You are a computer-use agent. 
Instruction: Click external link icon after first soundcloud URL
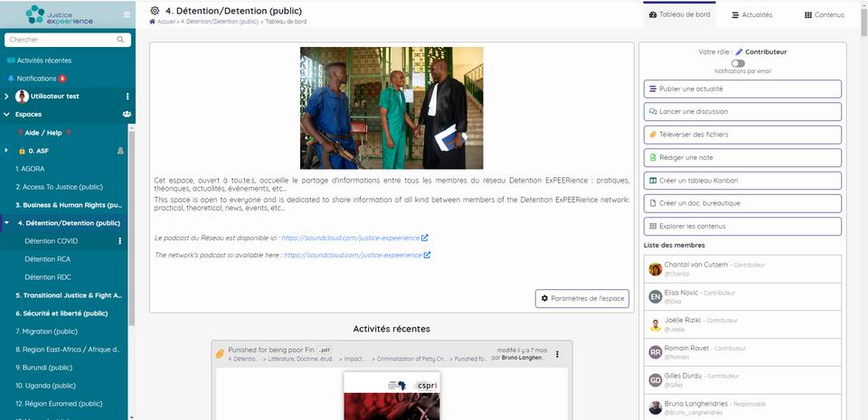click(x=425, y=238)
